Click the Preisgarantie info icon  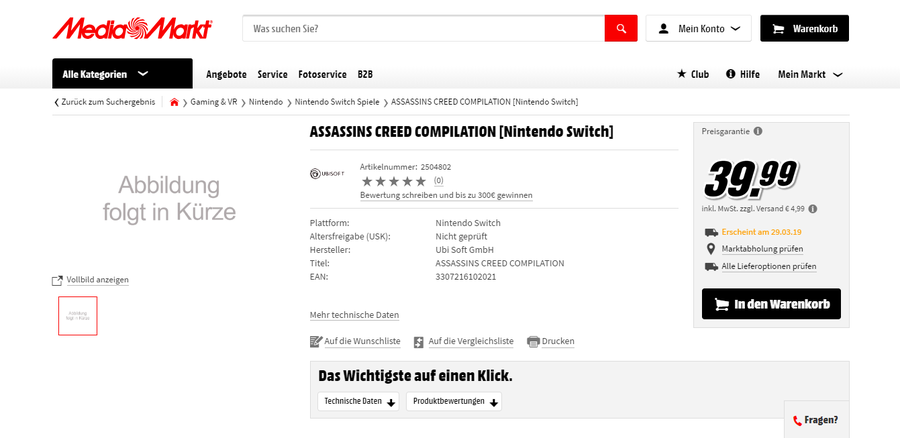click(758, 131)
